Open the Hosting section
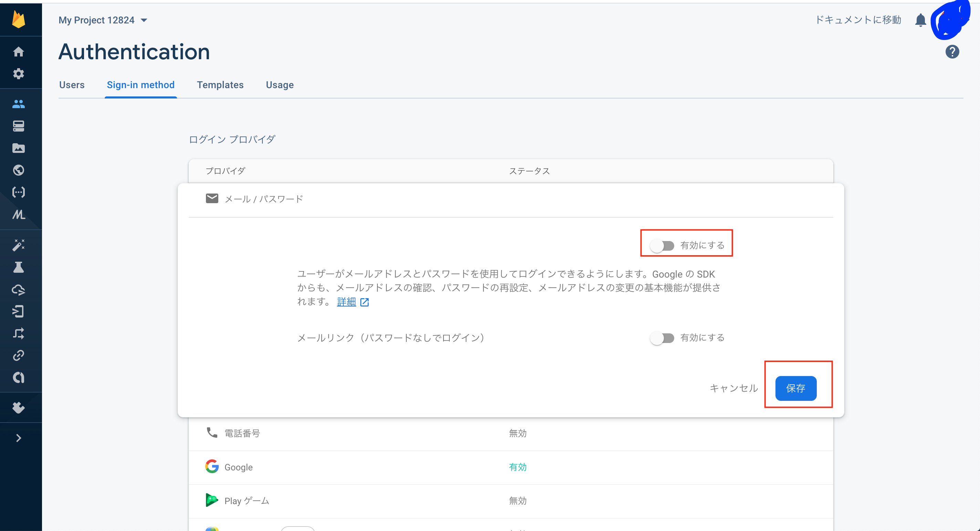The image size is (980, 531). point(18,170)
